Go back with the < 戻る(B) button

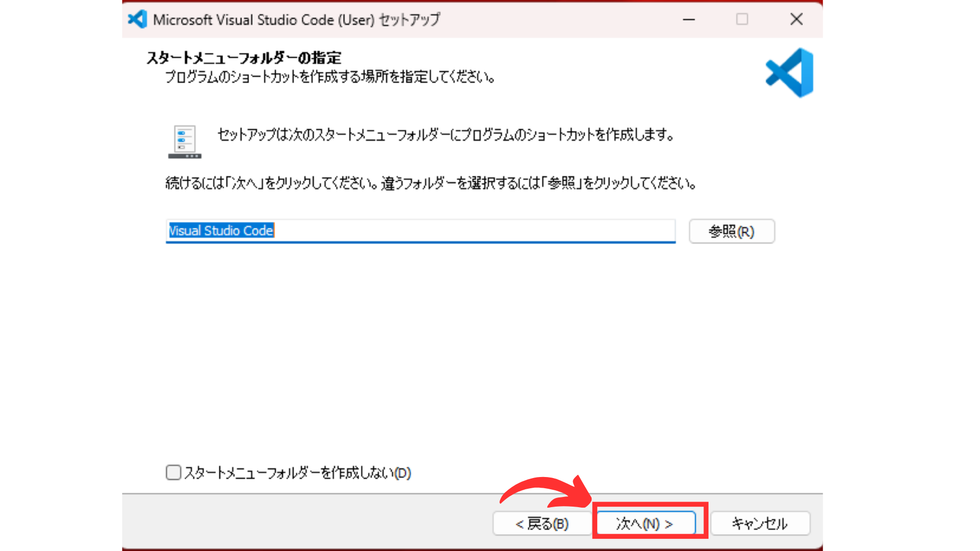542,523
